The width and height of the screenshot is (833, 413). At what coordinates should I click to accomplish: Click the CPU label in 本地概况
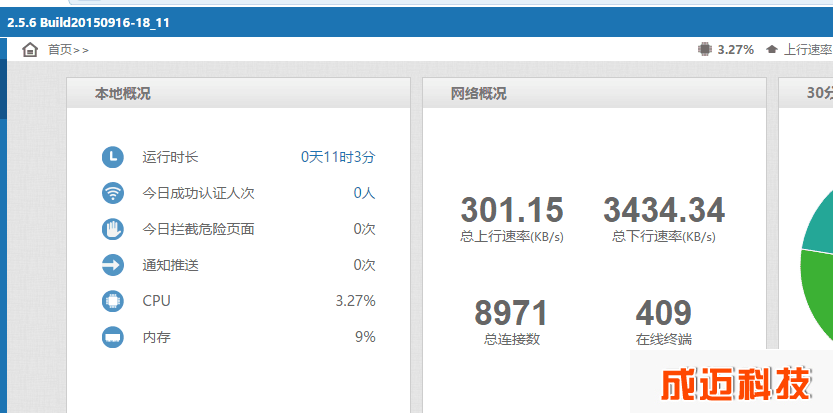click(x=156, y=301)
